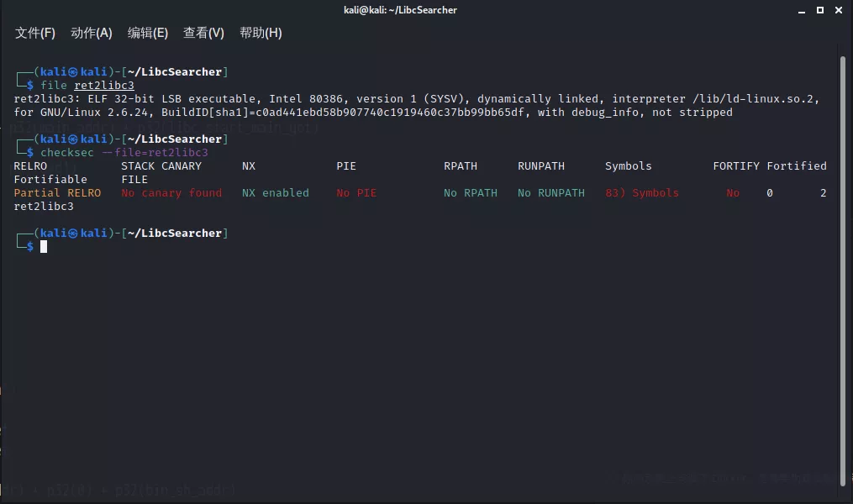
Task: Click 'with debug_info, not stripped' text
Action: (634, 113)
